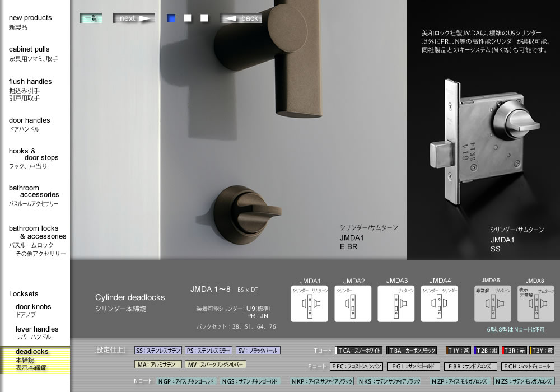Viewport: 560px width, 392px height.
Task: Click the JMDA8 indicator lock diagram
Action: coord(535,304)
